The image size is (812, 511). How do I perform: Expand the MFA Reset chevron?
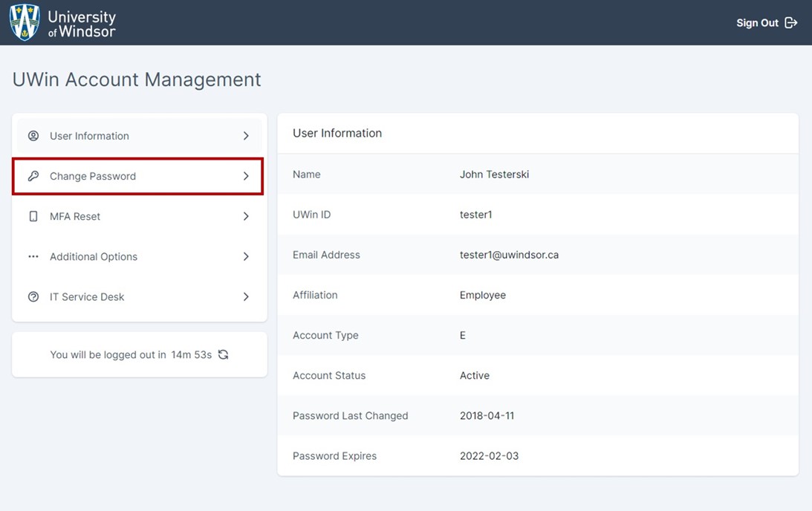click(x=246, y=216)
